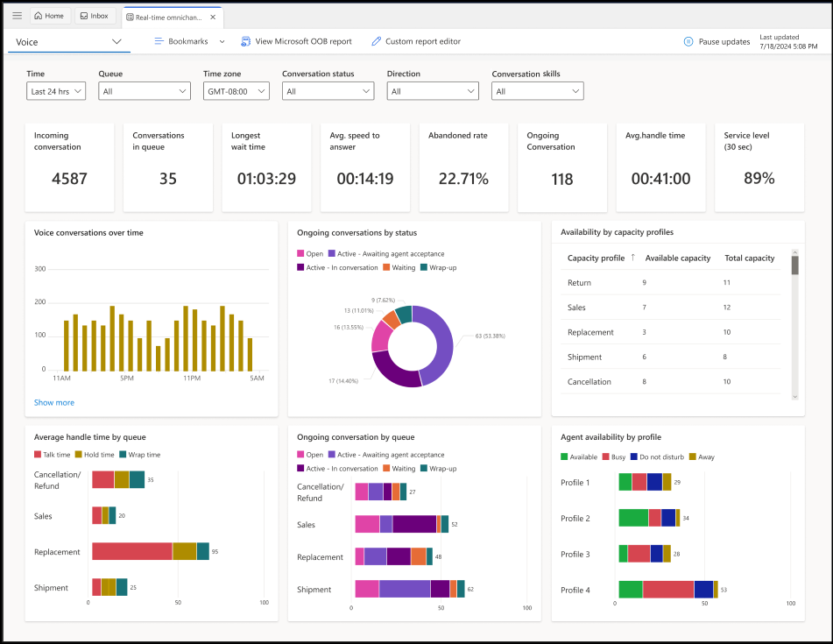Click the Pause updates button
The width and height of the screenshot is (833, 644).
(x=718, y=41)
